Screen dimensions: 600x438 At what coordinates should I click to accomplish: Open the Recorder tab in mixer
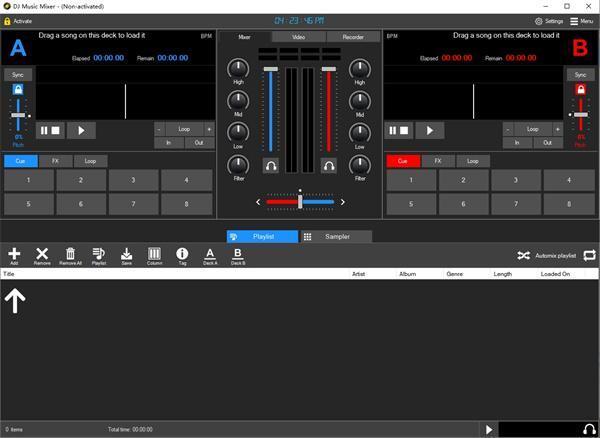click(x=354, y=37)
